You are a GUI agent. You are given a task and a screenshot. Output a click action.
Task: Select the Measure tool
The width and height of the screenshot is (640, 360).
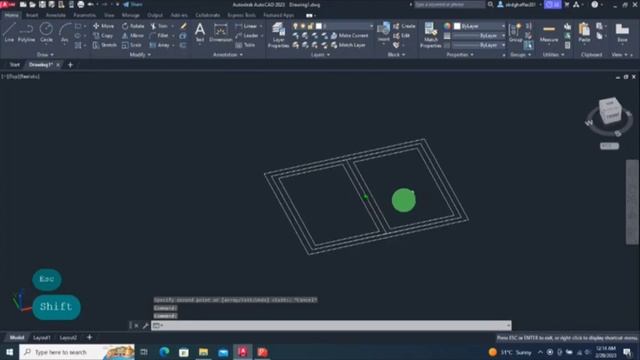[x=549, y=32]
